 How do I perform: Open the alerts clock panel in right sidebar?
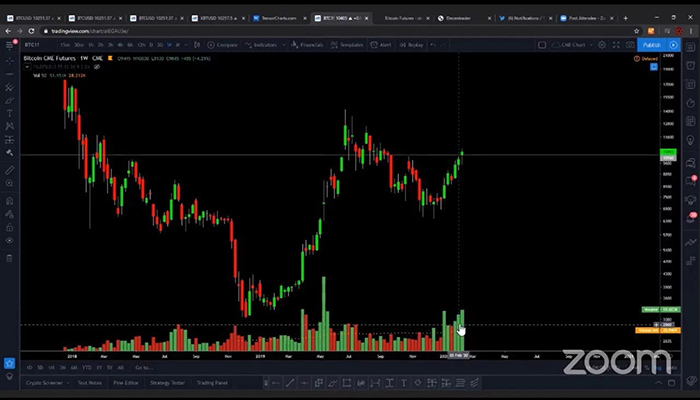(x=691, y=66)
